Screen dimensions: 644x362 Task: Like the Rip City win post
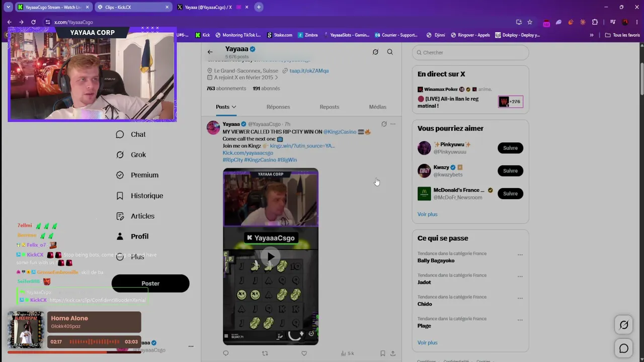304,353
